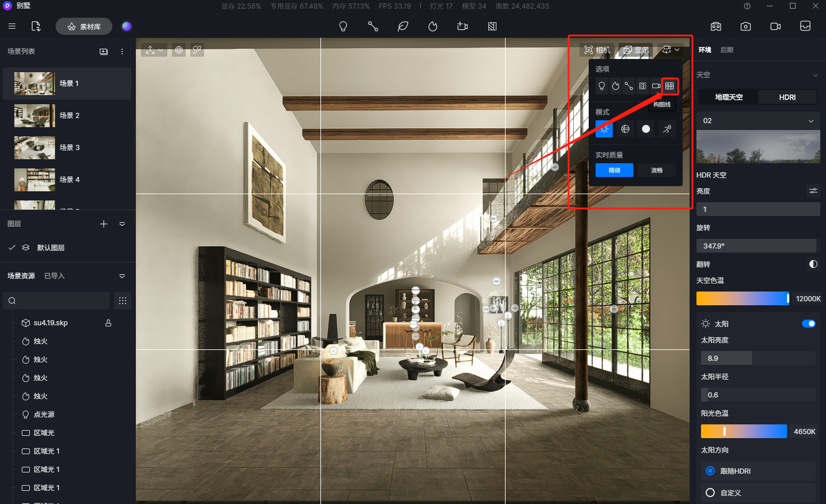Click the light bulb icon in top toolbar

click(x=343, y=26)
